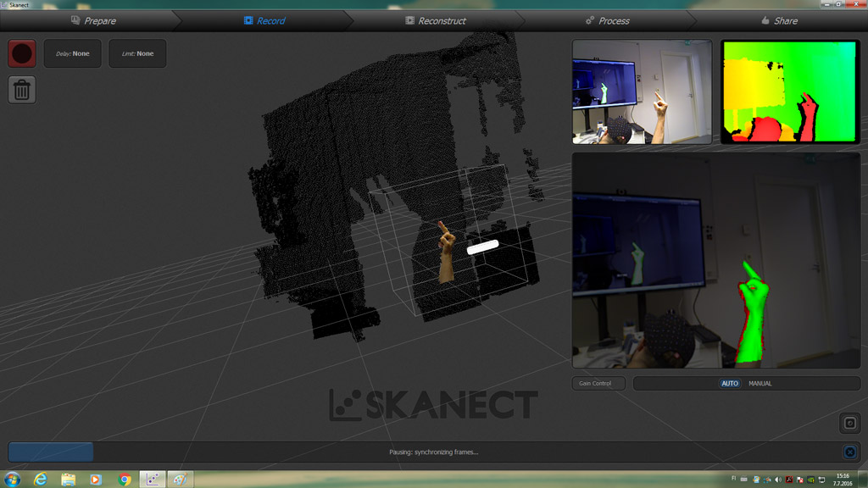Viewport: 868px width, 488px height.
Task: Click the Show Desktop button
Action: 863,480
